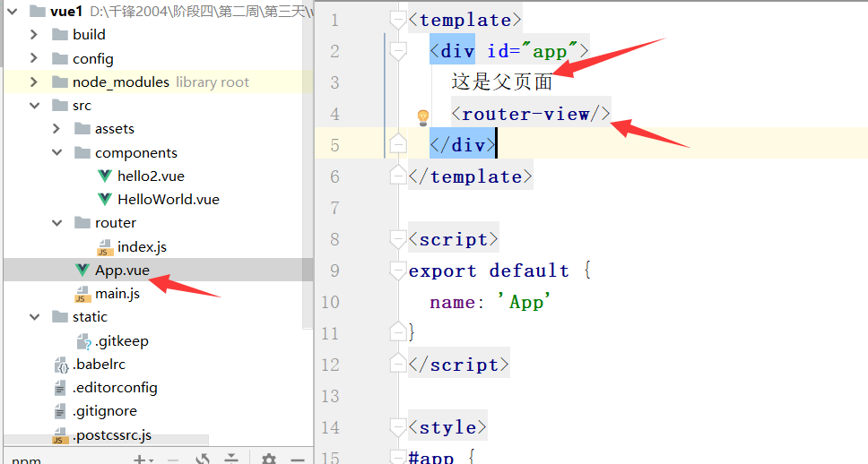Fold the div block at line 2
This screenshot has width=868, height=464.
tap(398, 51)
